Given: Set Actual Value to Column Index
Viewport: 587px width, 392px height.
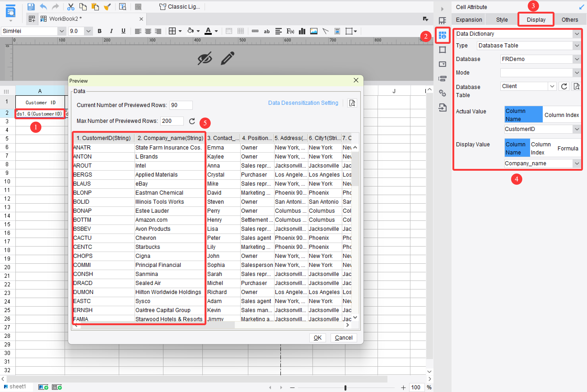Looking at the screenshot, I should pyautogui.click(x=562, y=114).
